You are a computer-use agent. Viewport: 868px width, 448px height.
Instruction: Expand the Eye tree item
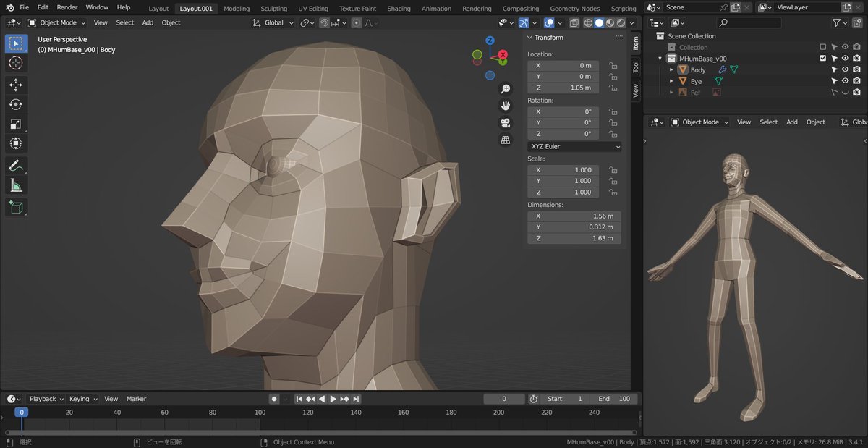(671, 81)
